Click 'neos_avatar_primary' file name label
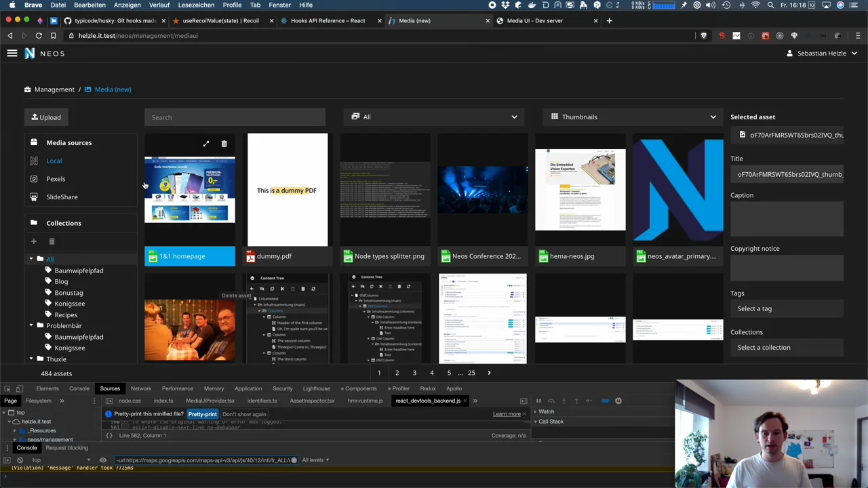The image size is (868, 488). click(682, 256)
